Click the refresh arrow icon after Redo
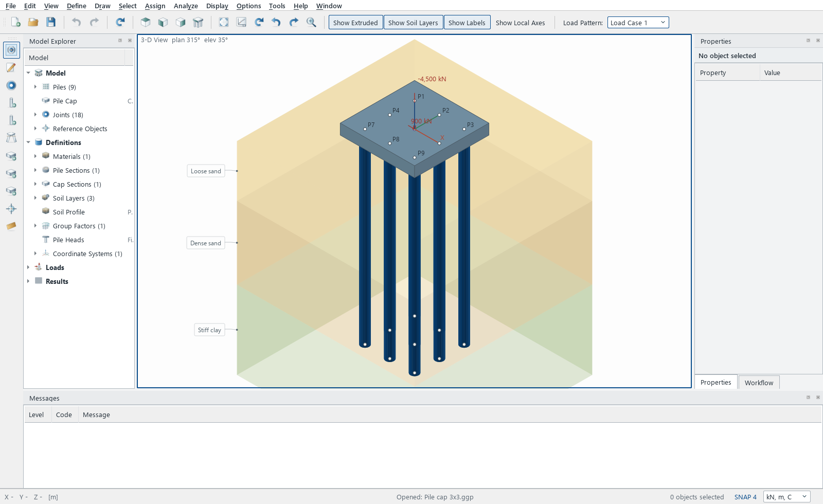823x504 pixels. (x=120, y=22)
